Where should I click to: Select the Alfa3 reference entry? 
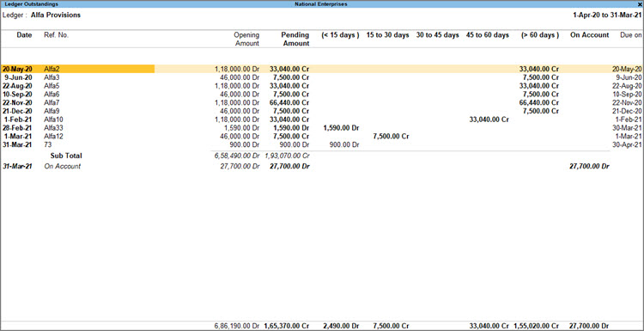coord(52,77)
